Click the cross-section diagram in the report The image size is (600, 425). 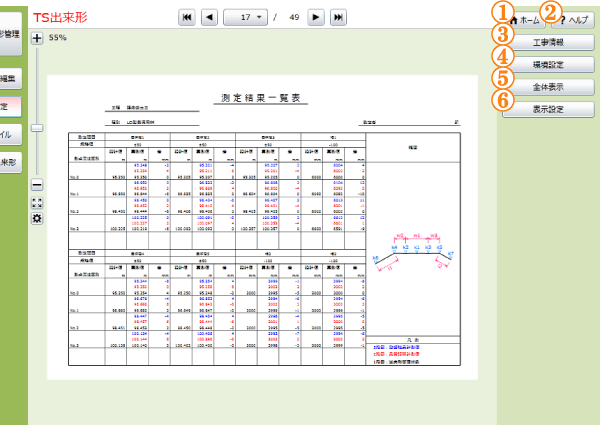pos(413,252)
